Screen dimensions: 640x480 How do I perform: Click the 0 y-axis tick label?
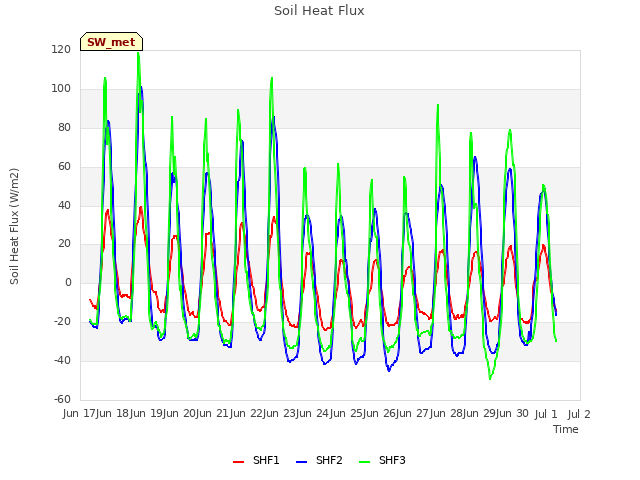pos(68,282)
